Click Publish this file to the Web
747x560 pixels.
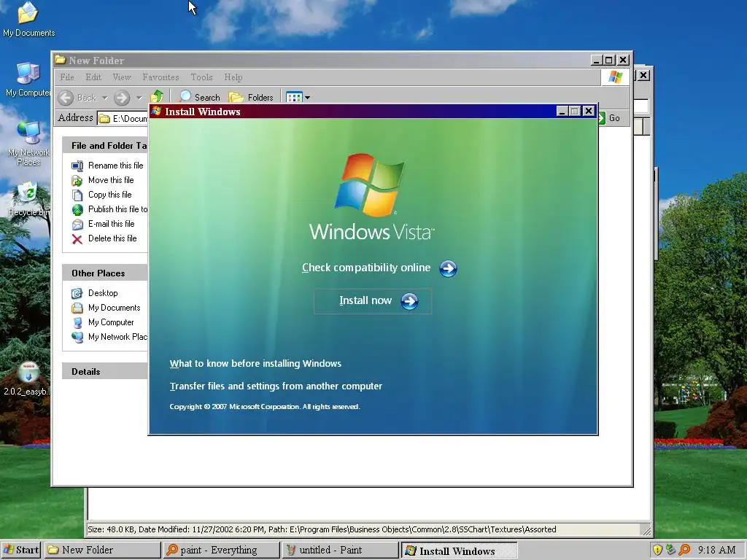117,209
